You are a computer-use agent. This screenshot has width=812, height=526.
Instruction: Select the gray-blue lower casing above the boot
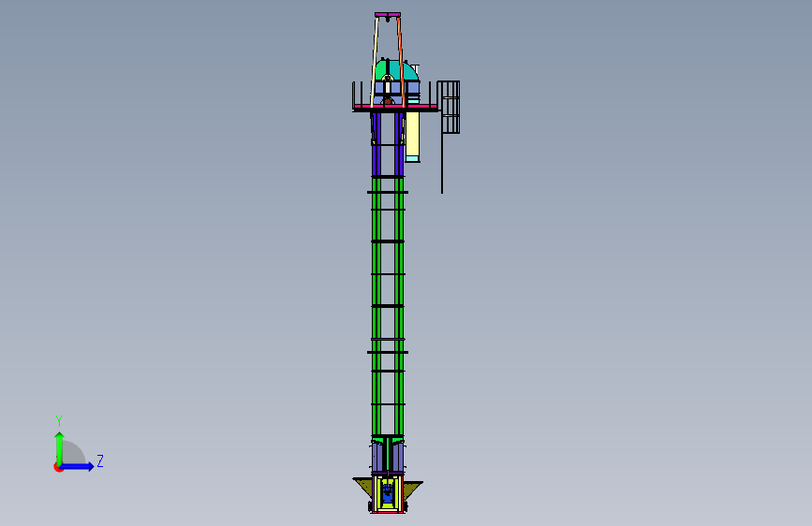tap(388, 457)
